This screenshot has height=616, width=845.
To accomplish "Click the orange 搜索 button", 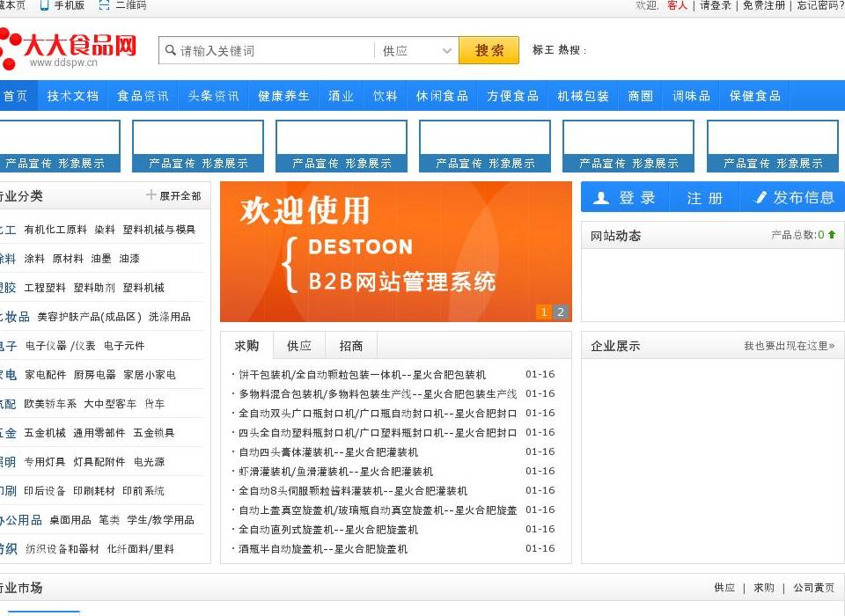I will point(489,50).
